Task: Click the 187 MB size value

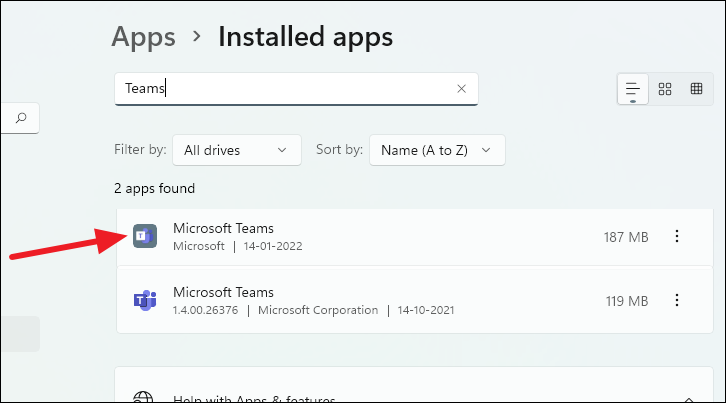Action: (626, 237)
